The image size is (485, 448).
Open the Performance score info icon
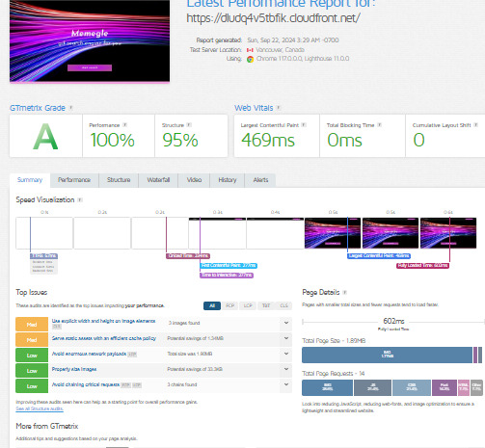[x=125, y=125]
